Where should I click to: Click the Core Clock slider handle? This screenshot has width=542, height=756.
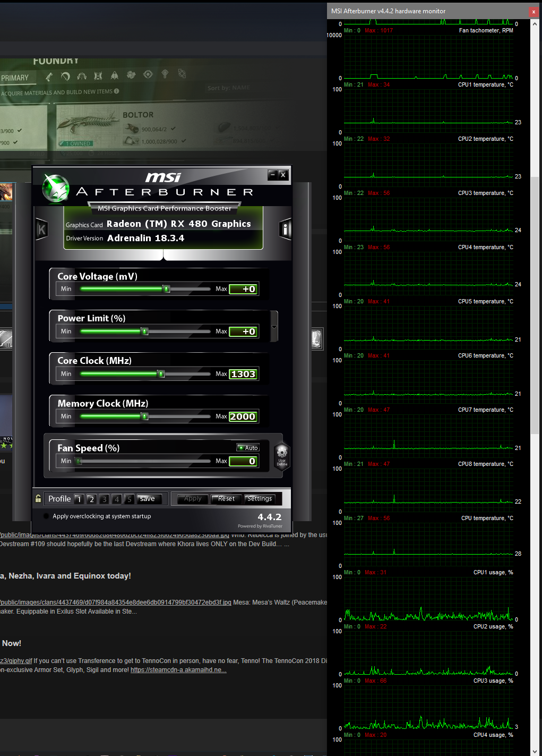tap(161, 374)
